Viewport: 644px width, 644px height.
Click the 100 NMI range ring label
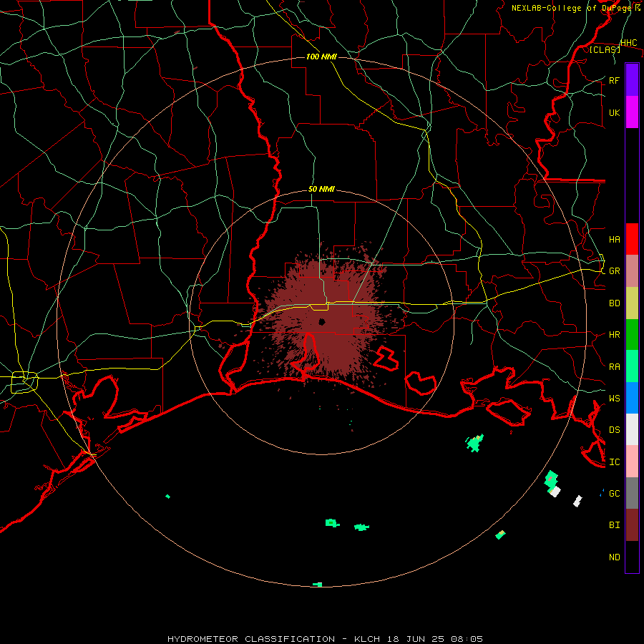pos(321,57)
